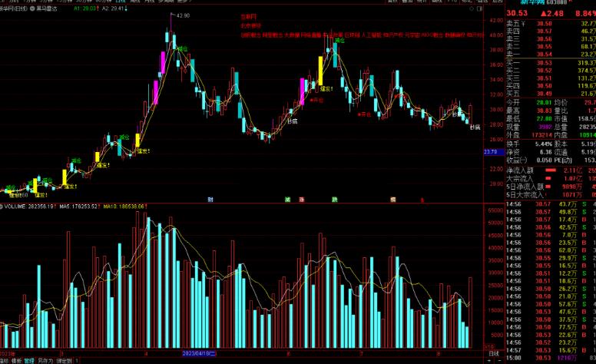Click the 2023年 label on the time axis
596x364 pixels.
(8, 354)
